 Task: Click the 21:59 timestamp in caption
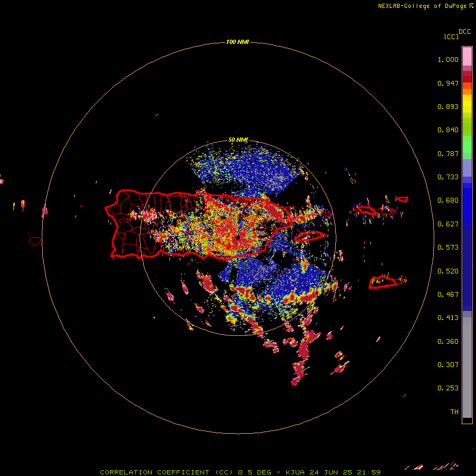[369, 472]
